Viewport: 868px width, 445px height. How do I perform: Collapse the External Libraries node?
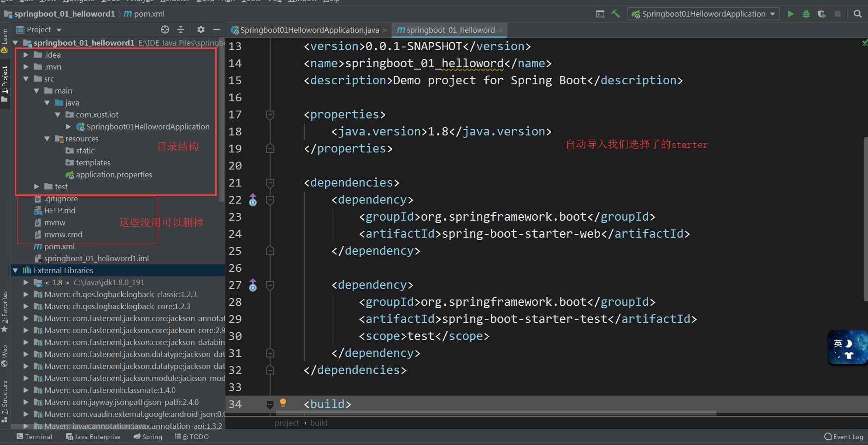point(16,270)
